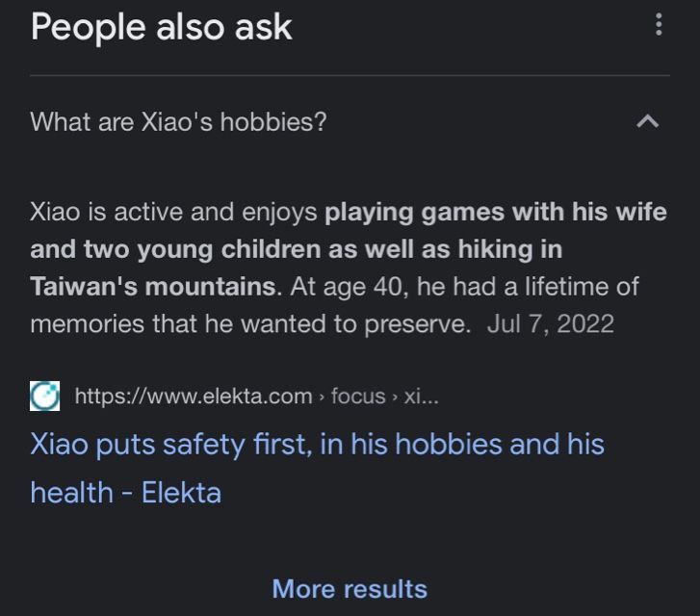The height and width of the screenshot is (616, 700).
Task: Open the three-dot options menu
Action: (x=659, y=25)
